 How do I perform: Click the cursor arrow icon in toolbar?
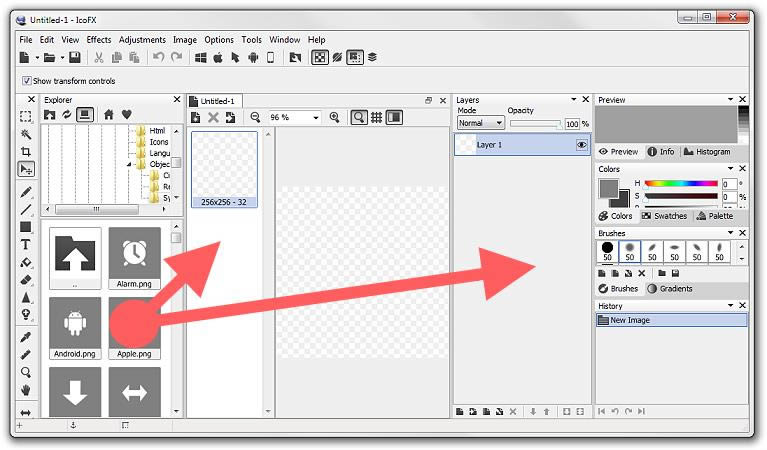point(235,57)
